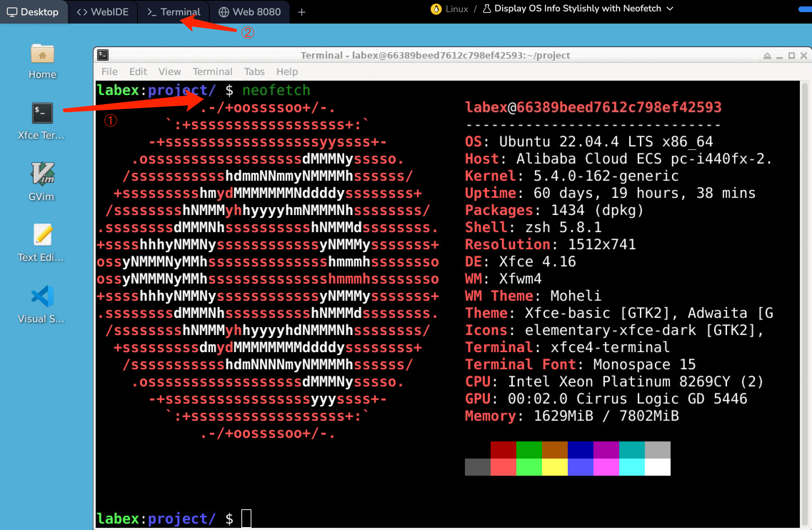Expand the lab title dropdown chevron

pos(670,9)
